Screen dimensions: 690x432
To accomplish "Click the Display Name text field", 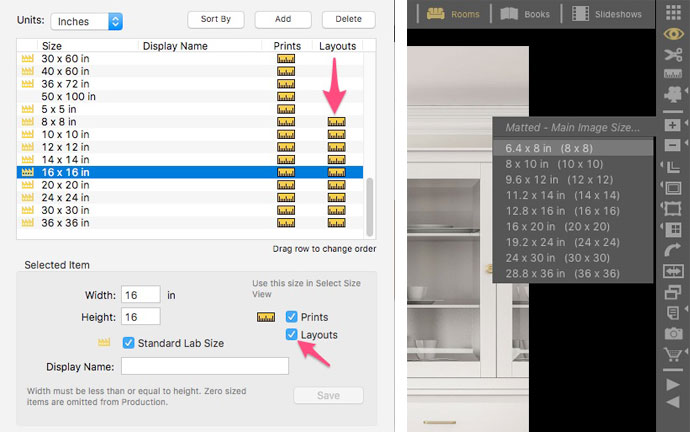I will [205, 366].
